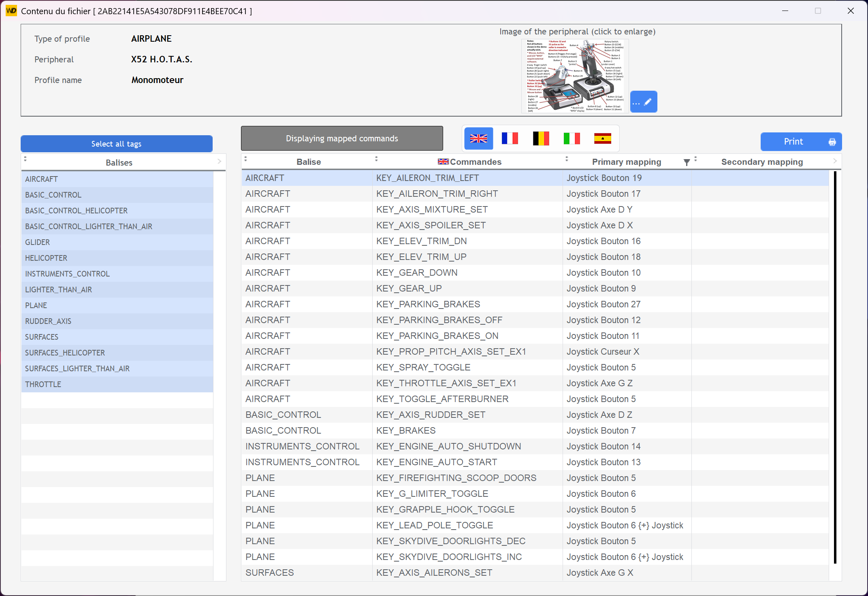868x596 pixels.
Task: Toggle the Displaying mapped commands button
Action: [x=341, y=138]
